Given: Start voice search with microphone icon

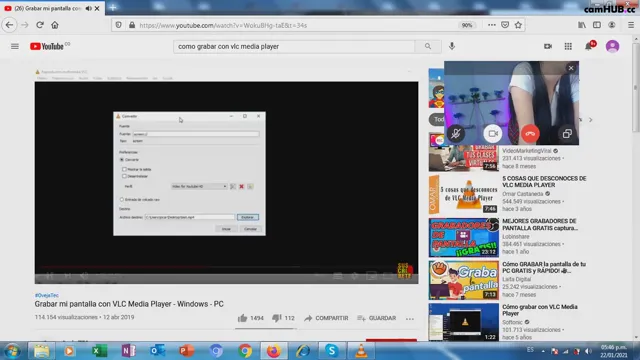Looking at the screenshot, I should [452, 46].
